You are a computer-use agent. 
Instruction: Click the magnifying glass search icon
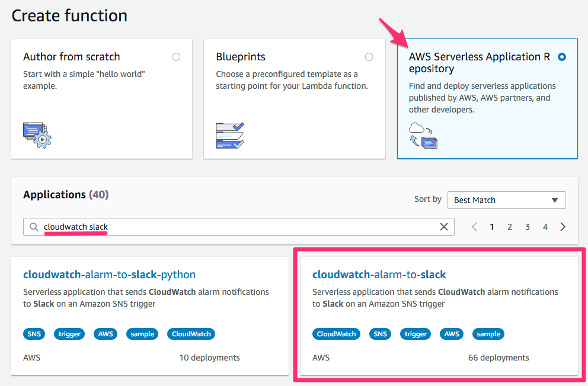tap(34, 227)
